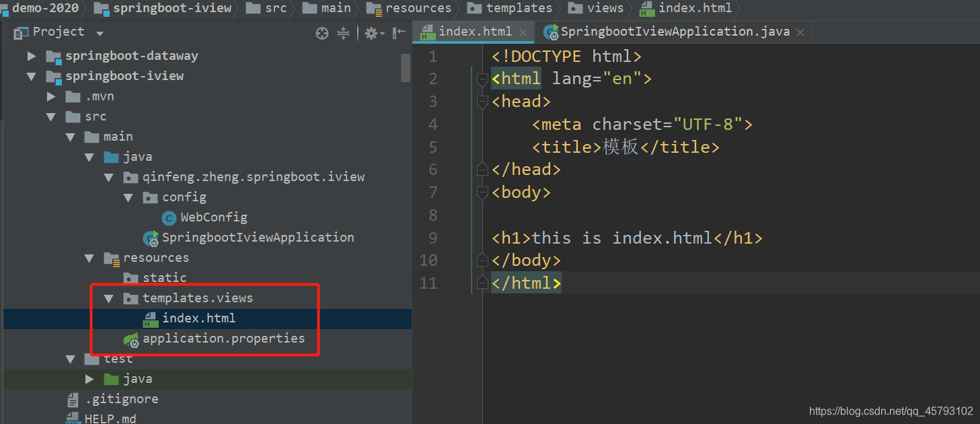980x424 pixels.
Task: Expand the springboot-dataway module
Action: click(31, 56)
